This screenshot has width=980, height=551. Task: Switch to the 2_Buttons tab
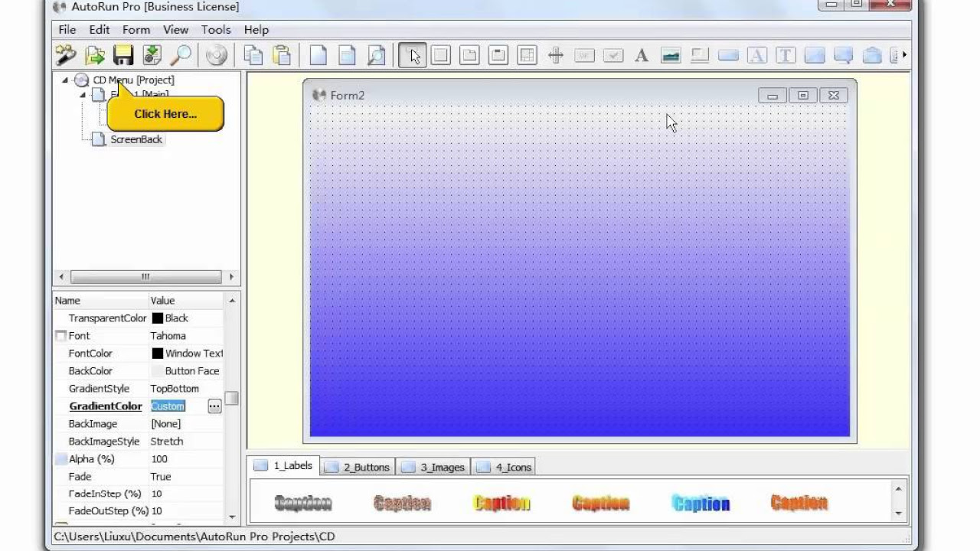click(358, 467)
